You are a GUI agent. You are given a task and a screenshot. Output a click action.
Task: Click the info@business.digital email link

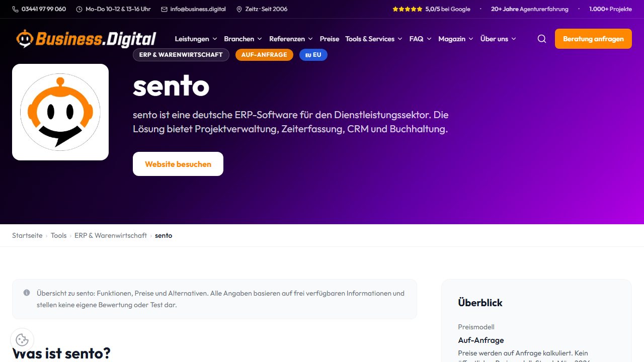point(198,9)
